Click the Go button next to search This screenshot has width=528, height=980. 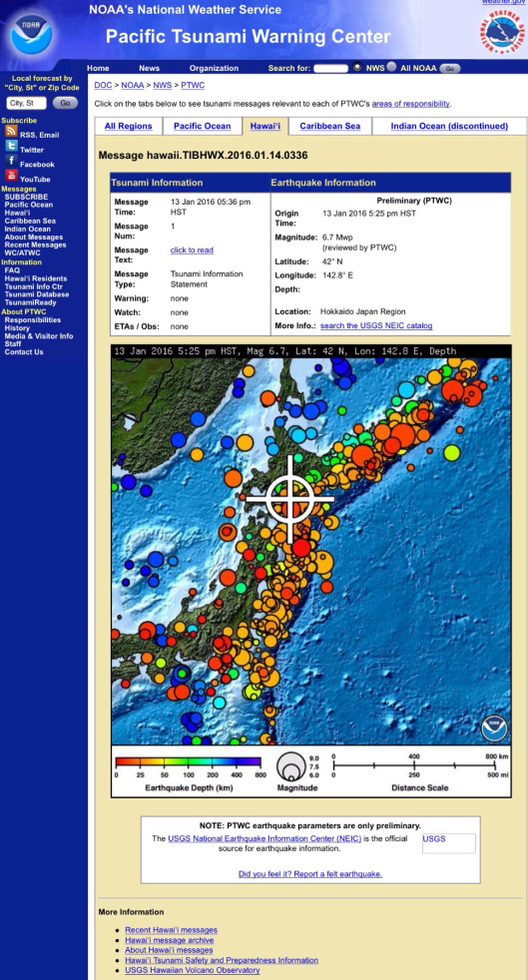click(x=450, y=68)
